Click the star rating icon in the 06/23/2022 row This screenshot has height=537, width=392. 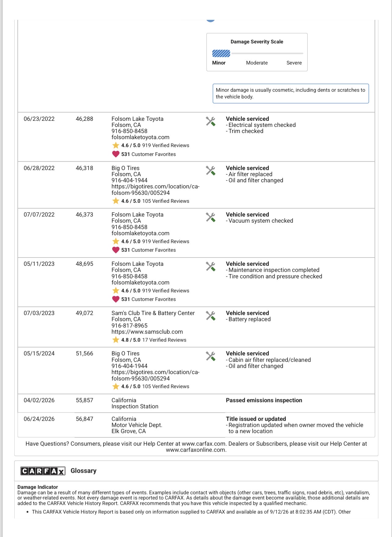pos(116,145)
